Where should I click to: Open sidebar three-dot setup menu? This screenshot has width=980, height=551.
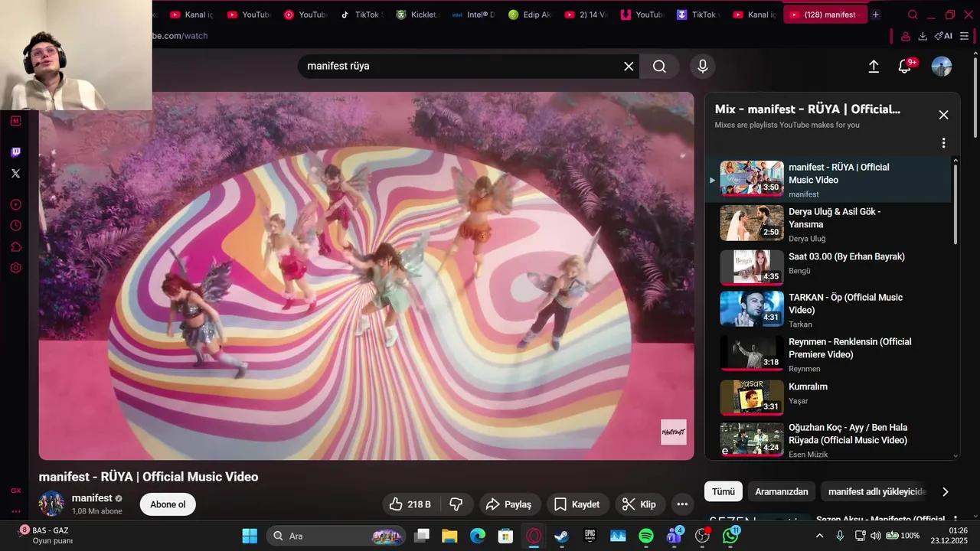(x=15, y=511)
